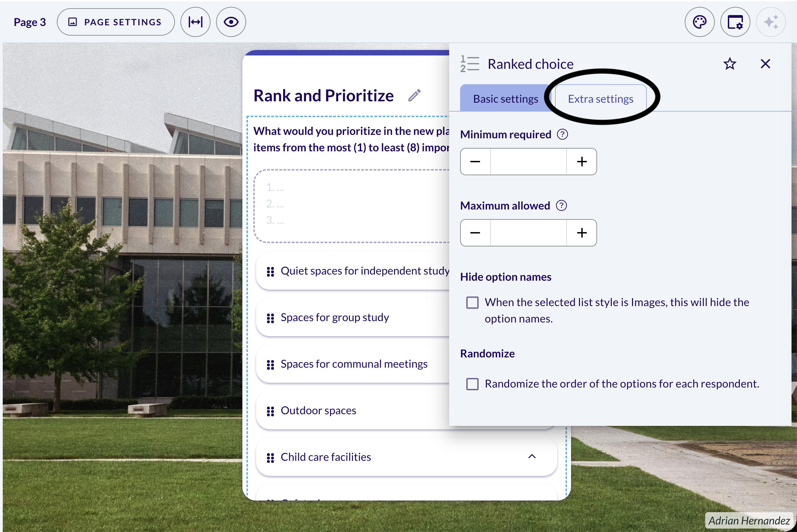Switch to Basic settings tab
The image size is (797, 532).
505,99
